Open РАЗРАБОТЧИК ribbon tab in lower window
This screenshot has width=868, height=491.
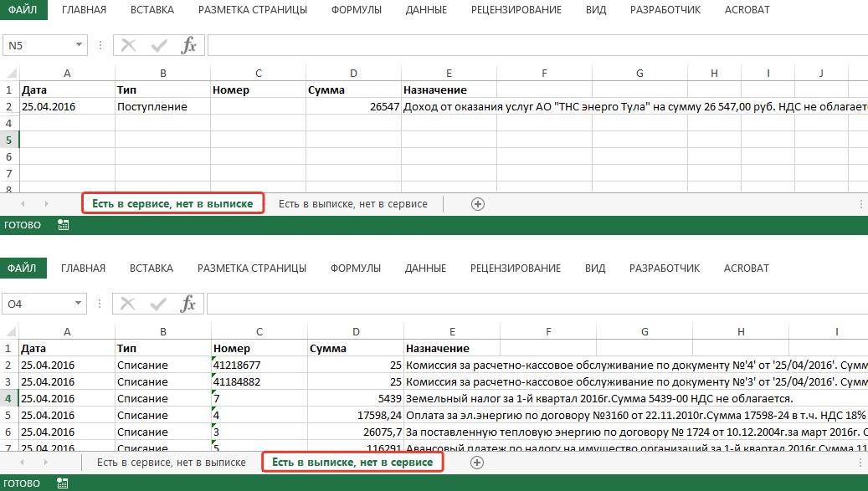pos(665,269)
